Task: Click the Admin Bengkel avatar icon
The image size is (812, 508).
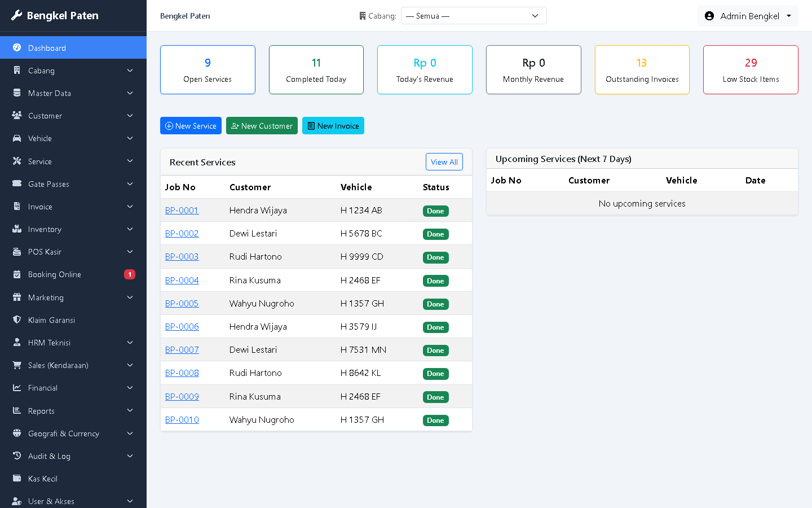Action: [709, 16]
